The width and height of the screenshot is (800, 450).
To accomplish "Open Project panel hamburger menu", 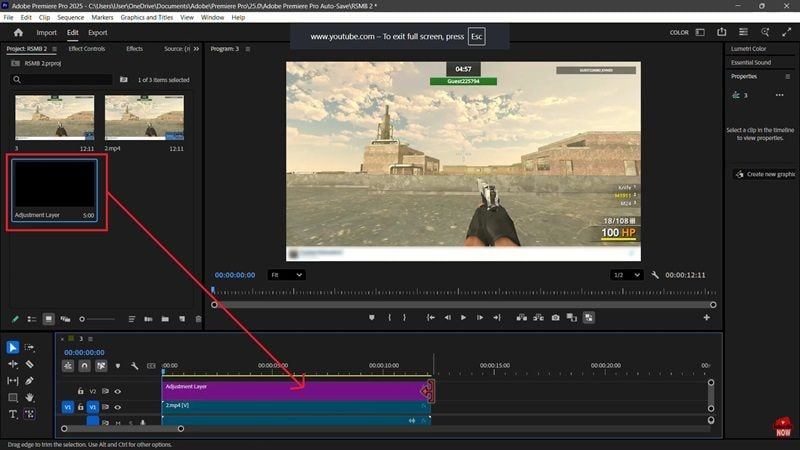I will tap(55, 49).
